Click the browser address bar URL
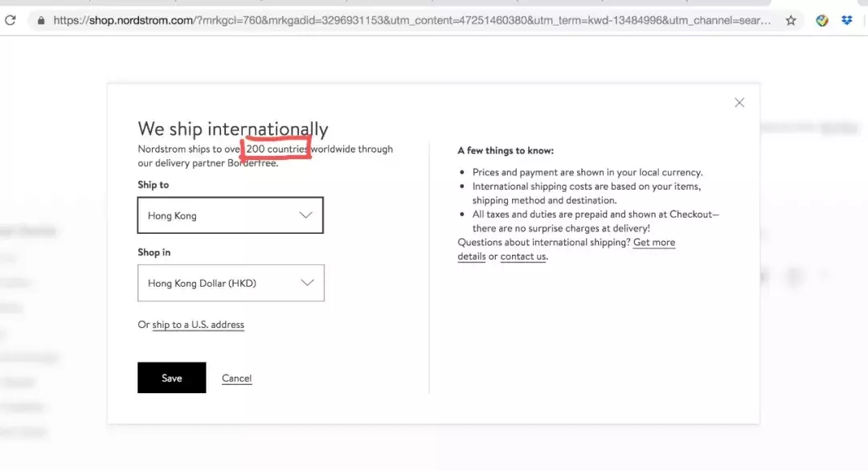Screen dimensions: 868x471 click(411, 20)
